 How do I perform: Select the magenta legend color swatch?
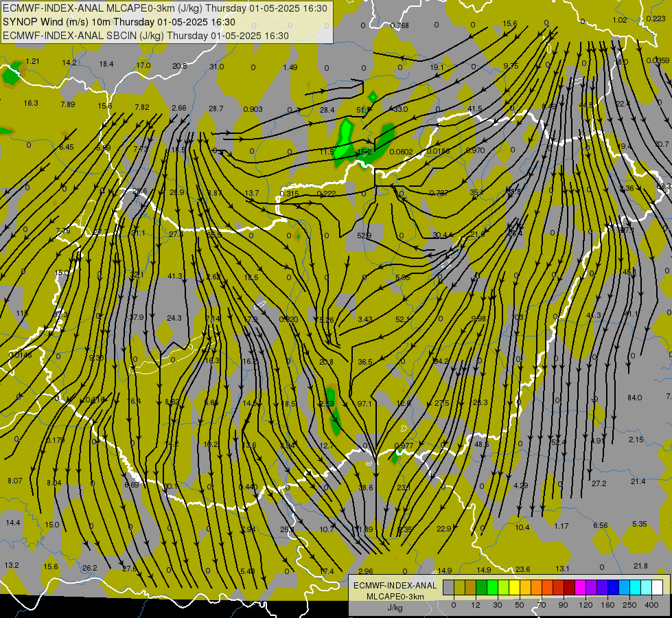(x=581, y=587)
